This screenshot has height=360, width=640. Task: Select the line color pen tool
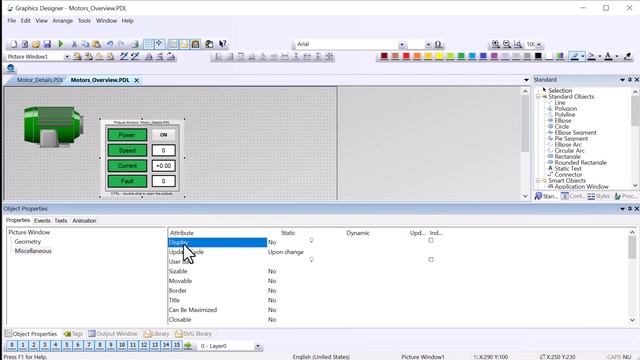[575, 56]
